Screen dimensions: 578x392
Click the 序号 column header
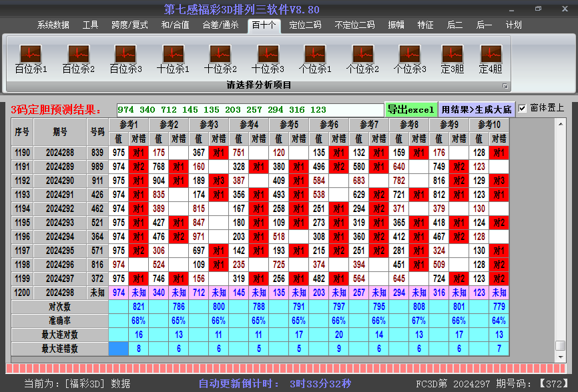(22, 132)
